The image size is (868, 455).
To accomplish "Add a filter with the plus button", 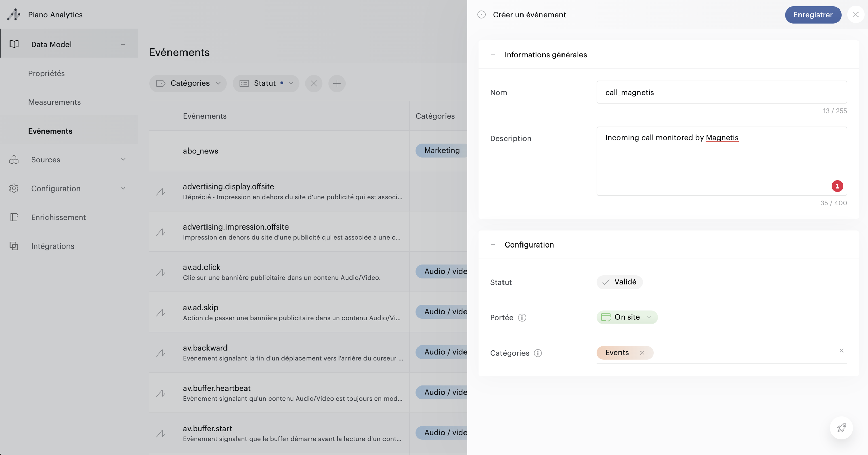I will pos(337,83).
